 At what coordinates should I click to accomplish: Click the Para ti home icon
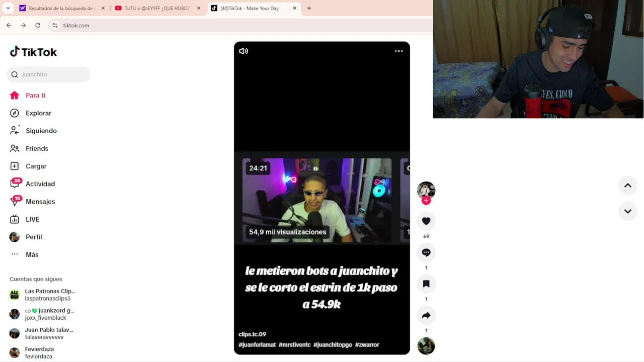click(15, 96)
